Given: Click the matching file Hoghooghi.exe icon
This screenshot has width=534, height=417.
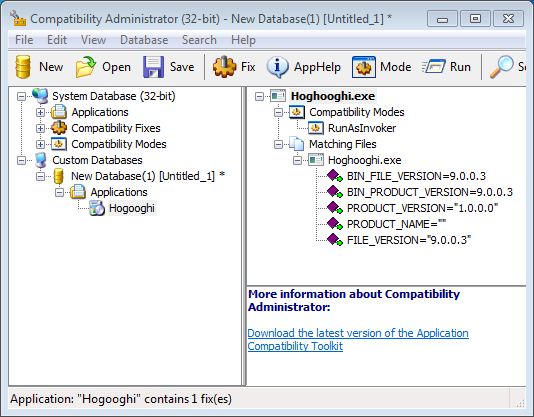Looking at the screenshot, I should [316, 160].
